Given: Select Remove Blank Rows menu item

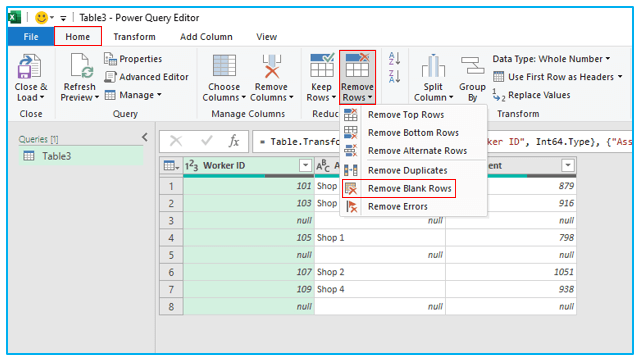Looking at the screenshot, I should click(414, 189).
